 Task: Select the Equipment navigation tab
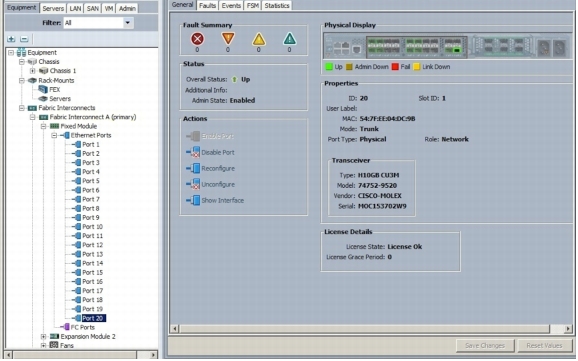pos(22,8)
